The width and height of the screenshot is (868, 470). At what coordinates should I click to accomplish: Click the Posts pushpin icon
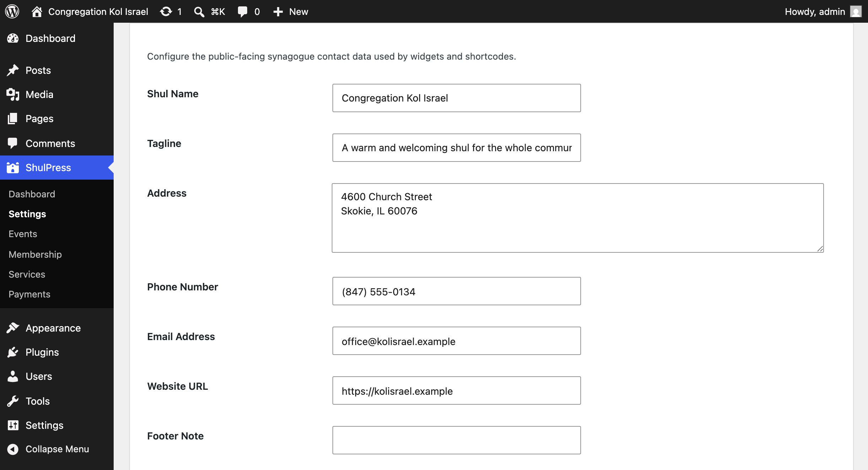(13, 70)
